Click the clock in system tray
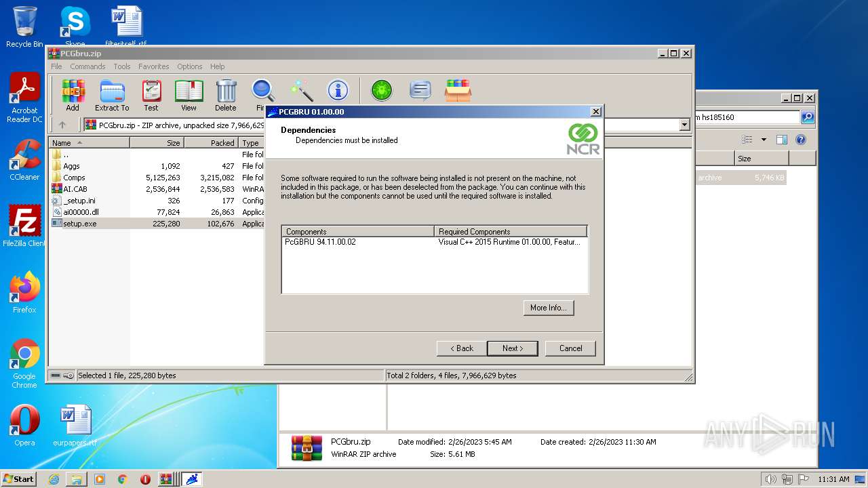The image size is (868, 488). pyautogui.click(x=833, y=479)
